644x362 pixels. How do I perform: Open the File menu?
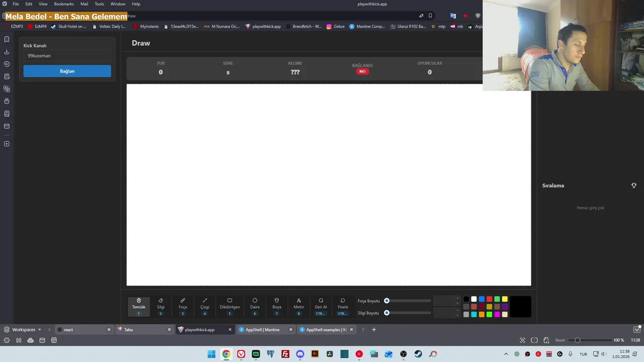pos(16,4)
